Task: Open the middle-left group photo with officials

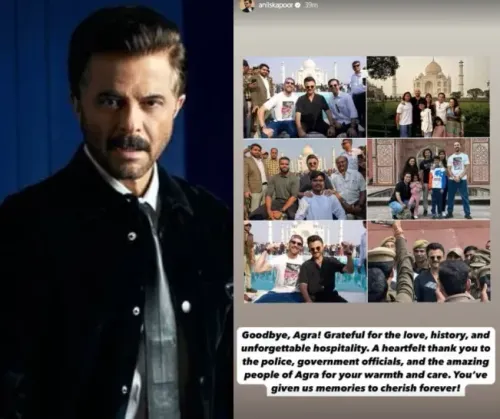Action: pyautogui.click(x=305, y=179)
